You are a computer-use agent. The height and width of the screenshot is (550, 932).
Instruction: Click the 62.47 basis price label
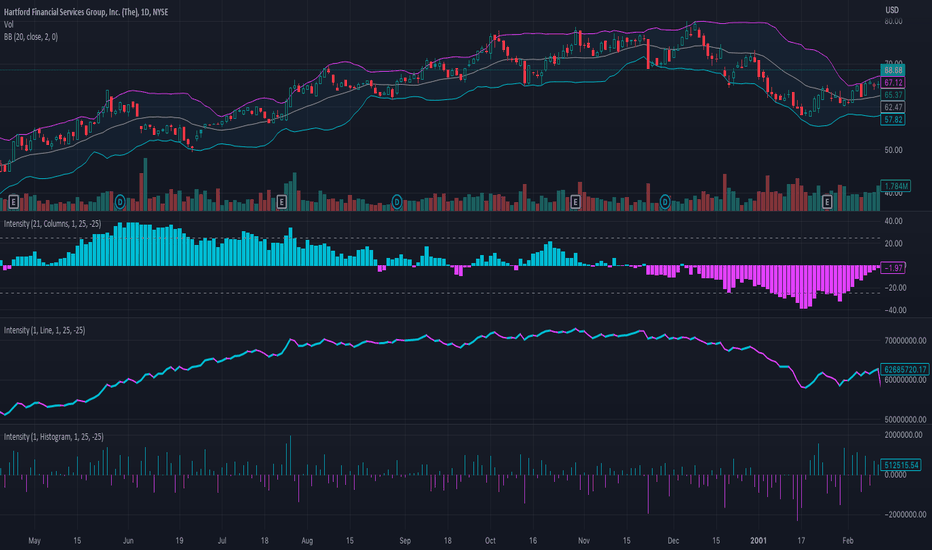tap(893, 108)
